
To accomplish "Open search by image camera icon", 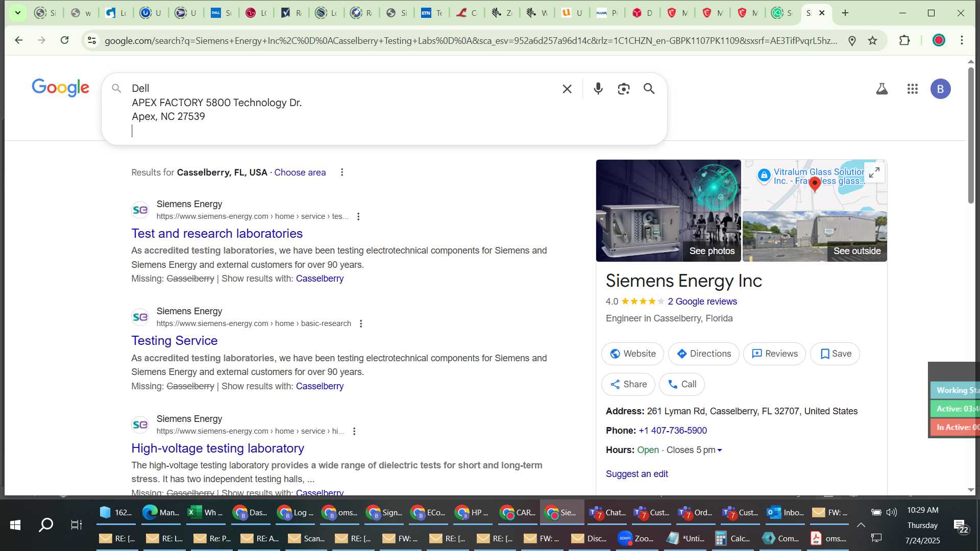I will [x=623, y=89].
